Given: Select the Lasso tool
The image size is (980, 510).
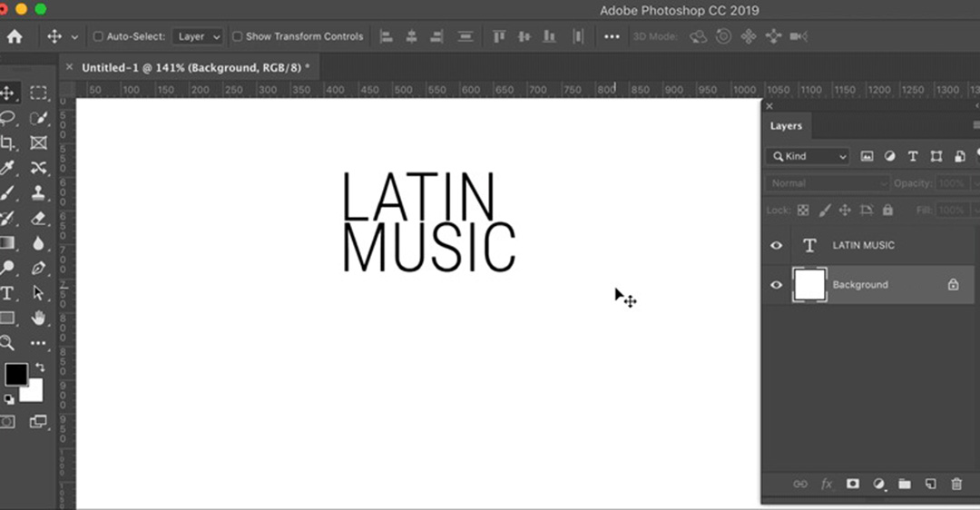Looking at the screenshot, I should [7, 118].
